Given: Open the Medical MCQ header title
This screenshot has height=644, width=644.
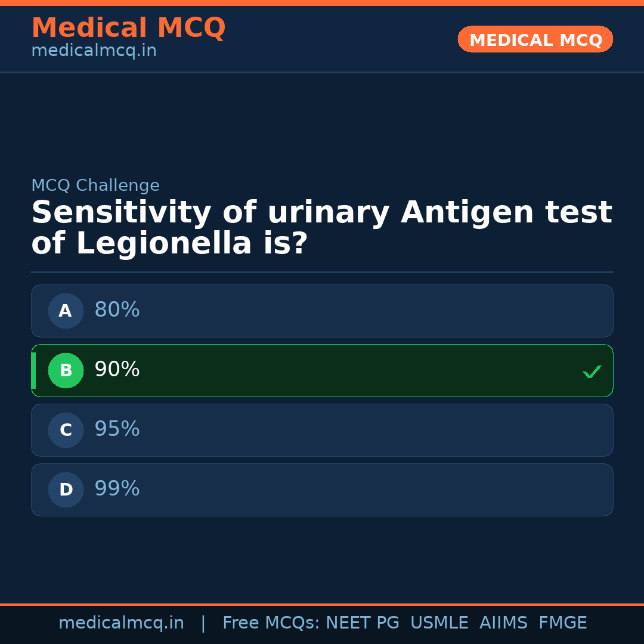Looking at the screenshot, I should point(128,28).
